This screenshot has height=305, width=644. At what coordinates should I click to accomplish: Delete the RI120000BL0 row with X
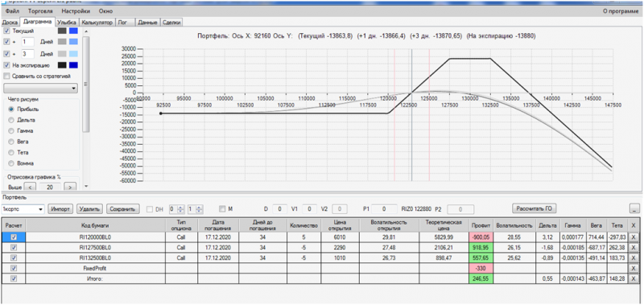click(634, 237)
